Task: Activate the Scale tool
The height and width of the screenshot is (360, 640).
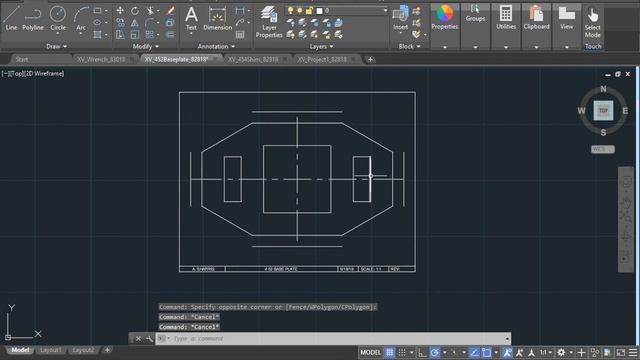Action: tap(135, 35)
